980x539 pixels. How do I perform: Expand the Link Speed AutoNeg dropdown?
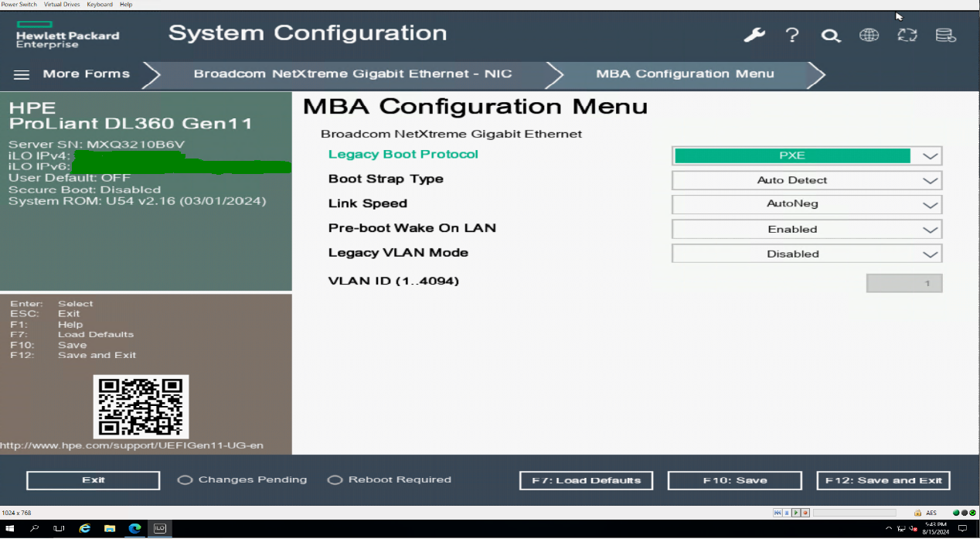tap(807, 204)
